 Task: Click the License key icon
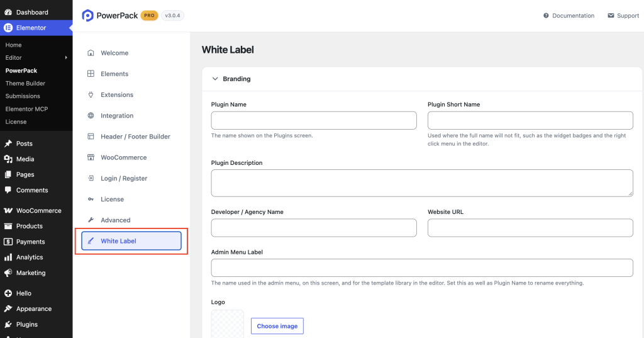coord(91,200)
